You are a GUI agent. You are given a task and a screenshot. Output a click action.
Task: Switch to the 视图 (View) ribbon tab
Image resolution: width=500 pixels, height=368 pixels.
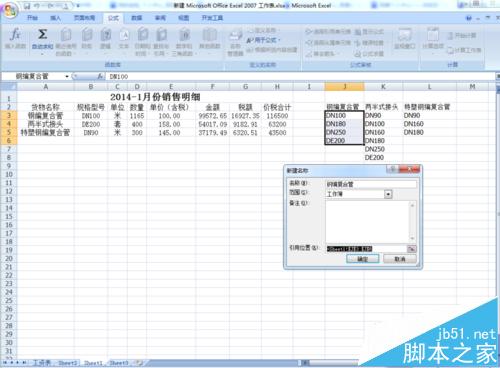click(183, 18)
